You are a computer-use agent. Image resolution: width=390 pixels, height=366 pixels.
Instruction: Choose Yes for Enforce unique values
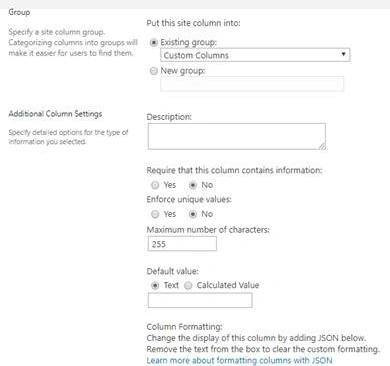tap(155, 214)
